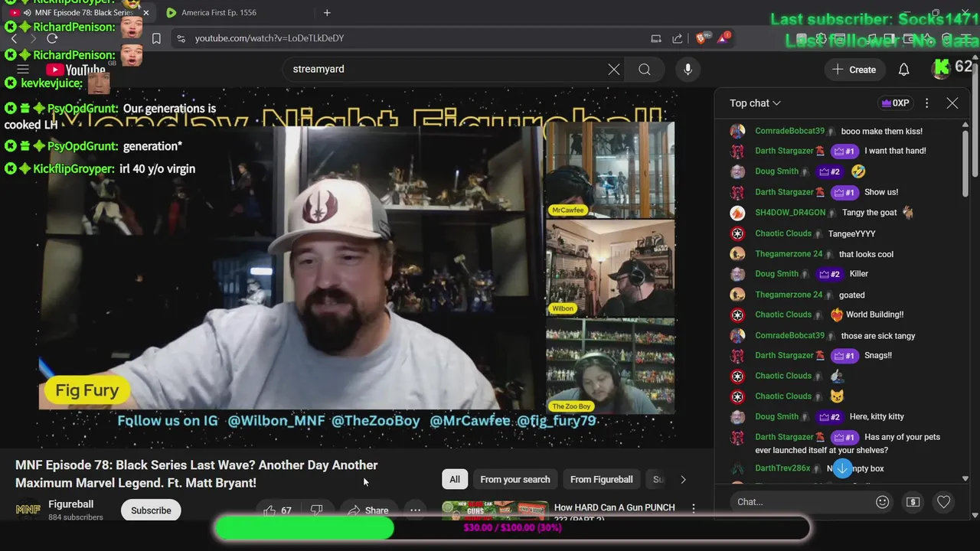Send a heart reaction in chat

click(x=943, y=502)
